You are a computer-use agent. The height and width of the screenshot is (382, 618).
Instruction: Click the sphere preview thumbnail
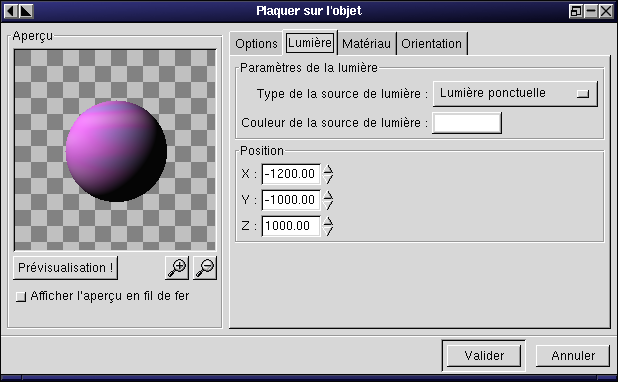(x=115, y=150)
